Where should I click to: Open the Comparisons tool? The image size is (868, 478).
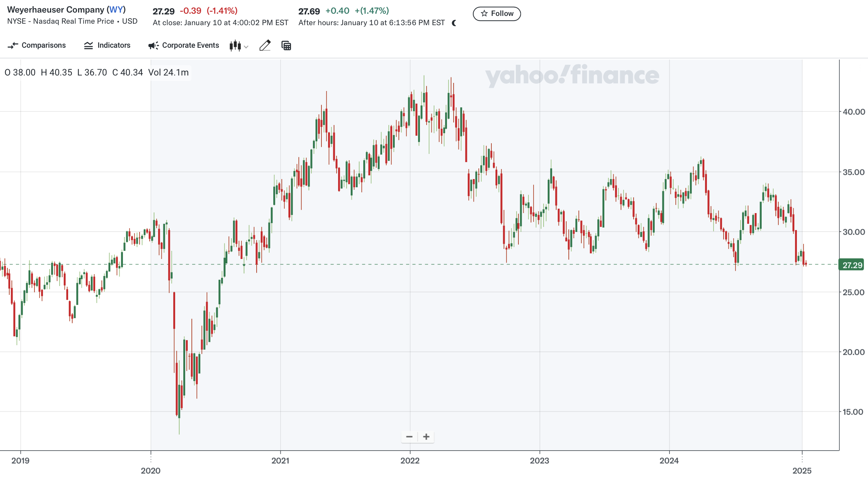[x=36, y=45]
